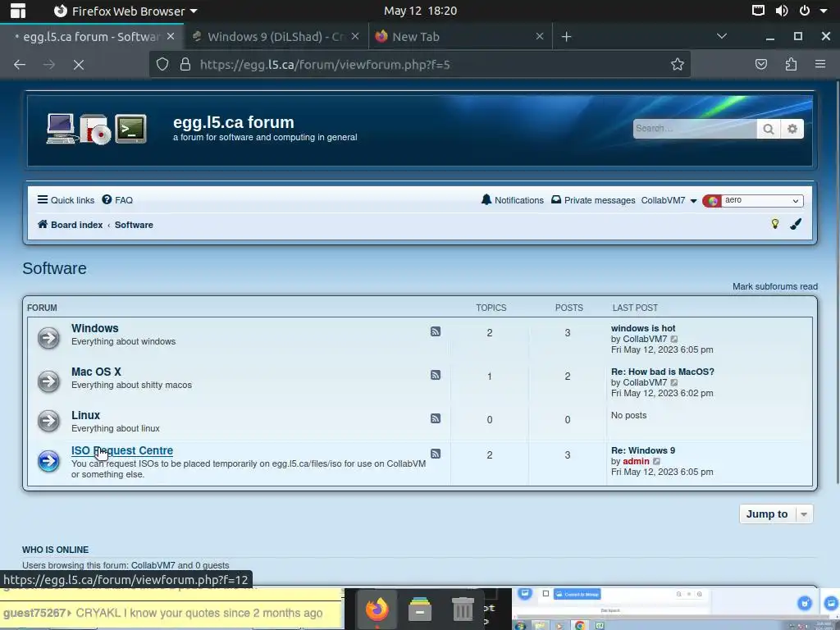Switch to the New Tab tab
Screen dimensions: 840x630
point(459,36)
